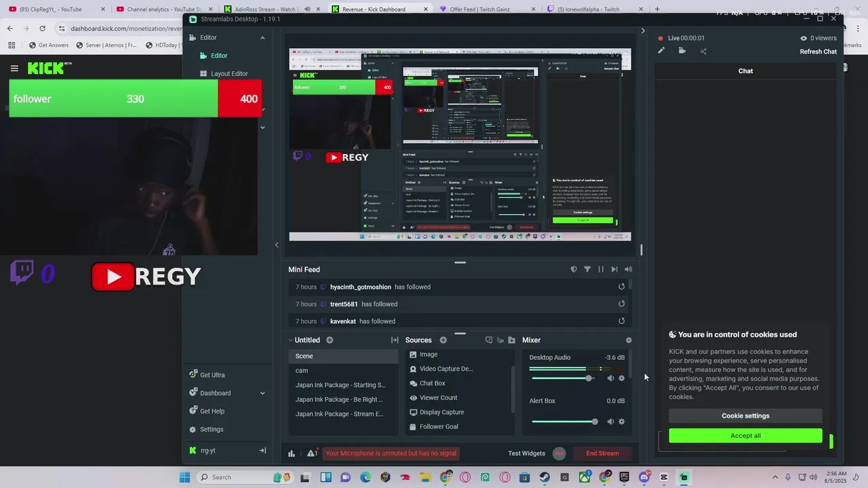This screenshot has width=868, height=488.
Task: Pause the Mini Feed alert queue
Action: 601,269
